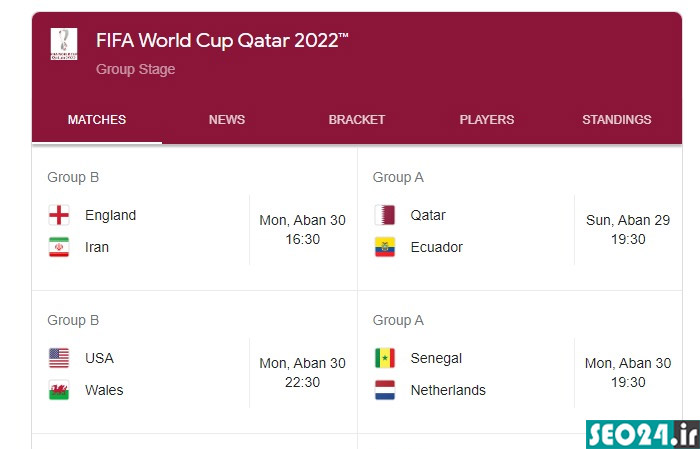This screenshot has width=700, height=449.
Task: Click the USA flag icon
Action: [59, 358]
